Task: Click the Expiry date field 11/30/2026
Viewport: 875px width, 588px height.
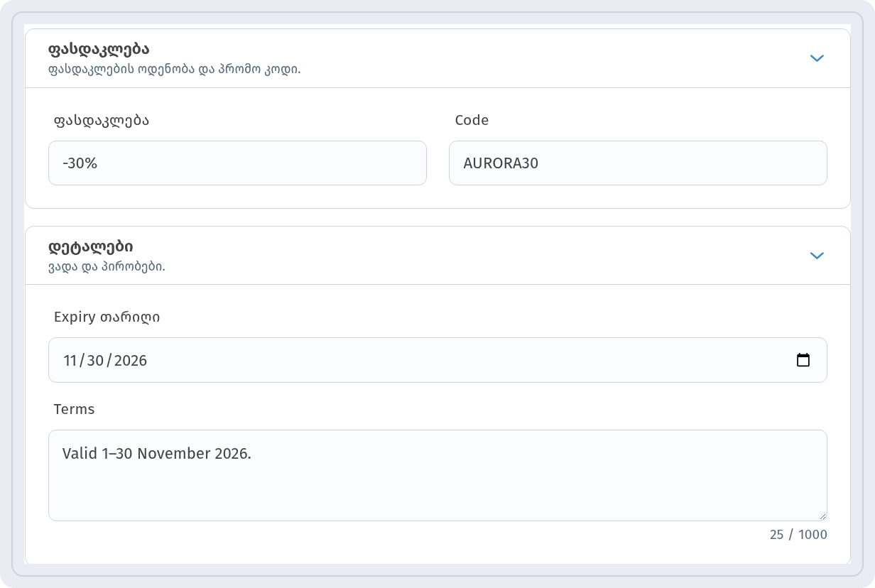Action: 437,360
